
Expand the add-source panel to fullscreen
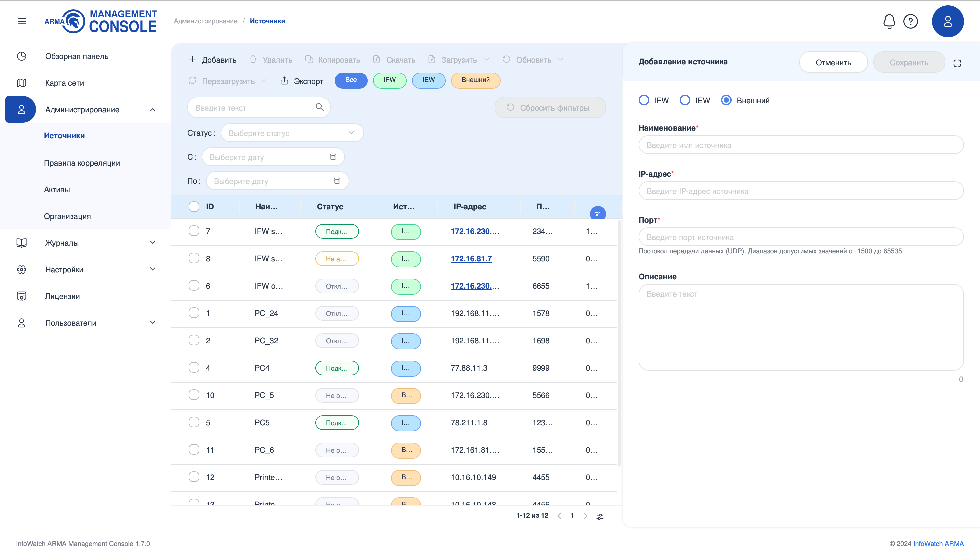957,63
